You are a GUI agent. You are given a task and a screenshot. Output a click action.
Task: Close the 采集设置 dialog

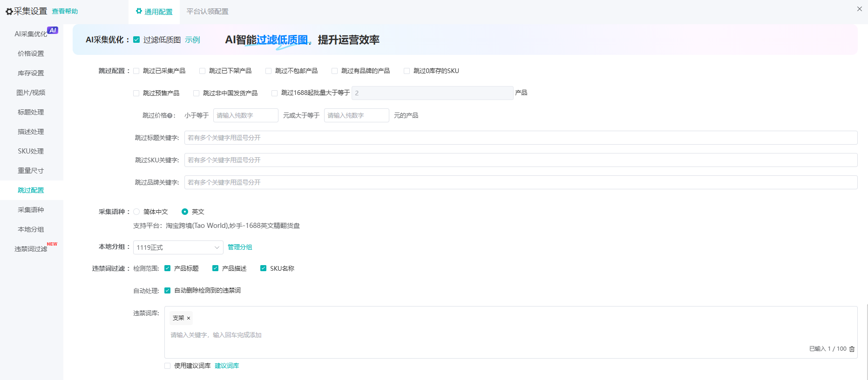[x=860, y=9]
